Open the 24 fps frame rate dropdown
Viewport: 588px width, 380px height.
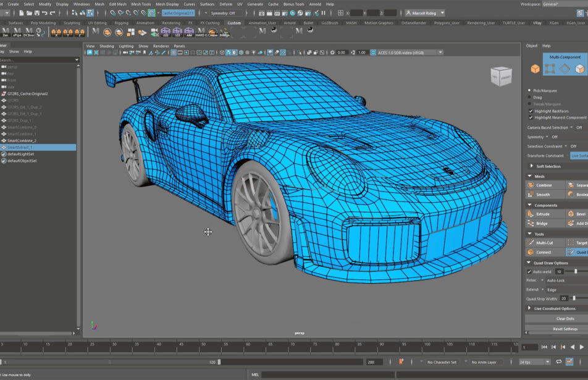coord(534,362)
